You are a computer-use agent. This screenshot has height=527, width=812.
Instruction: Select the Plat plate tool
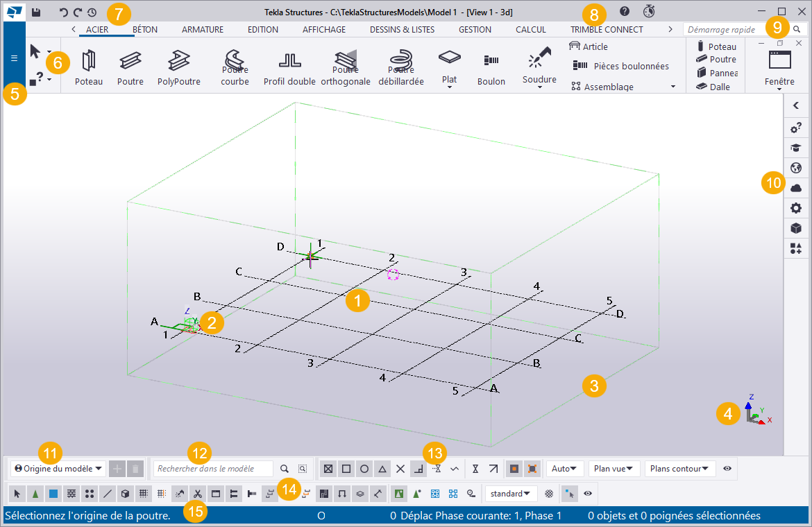pos(449,66)
